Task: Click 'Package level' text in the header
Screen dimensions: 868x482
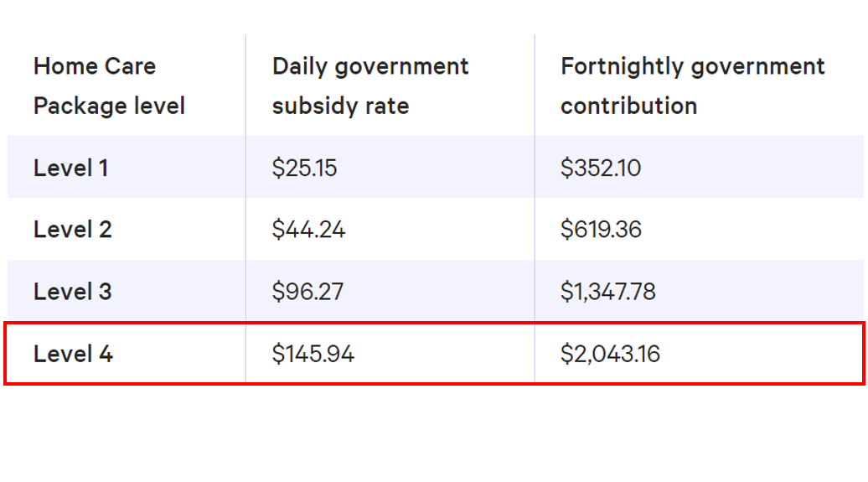Action: coord(109,106)
